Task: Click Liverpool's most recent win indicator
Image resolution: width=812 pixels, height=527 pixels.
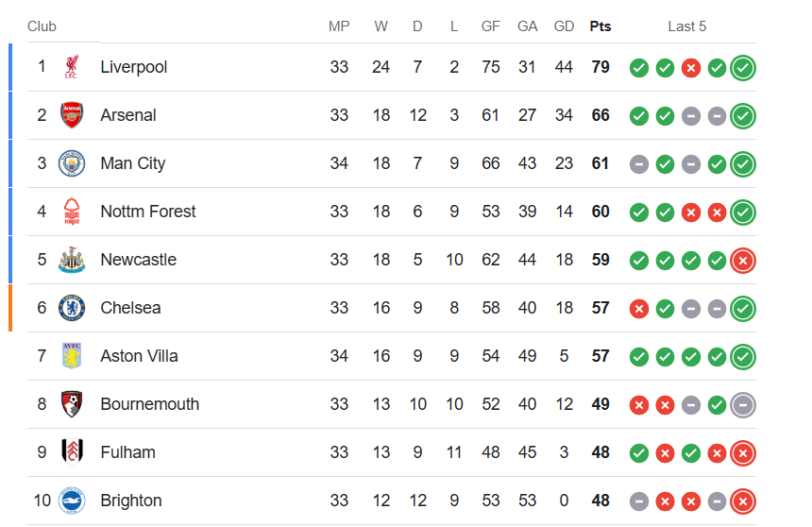Action: tap(743, 68)
